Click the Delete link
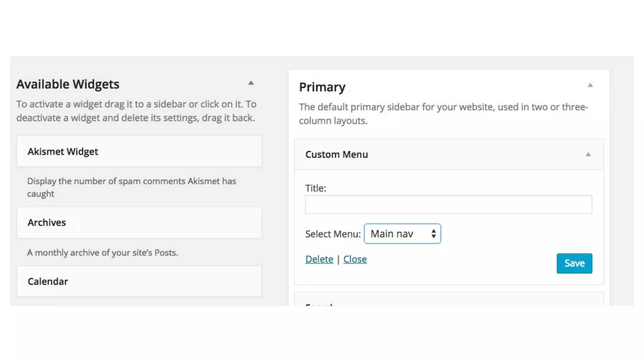 (x=319, y=259)
